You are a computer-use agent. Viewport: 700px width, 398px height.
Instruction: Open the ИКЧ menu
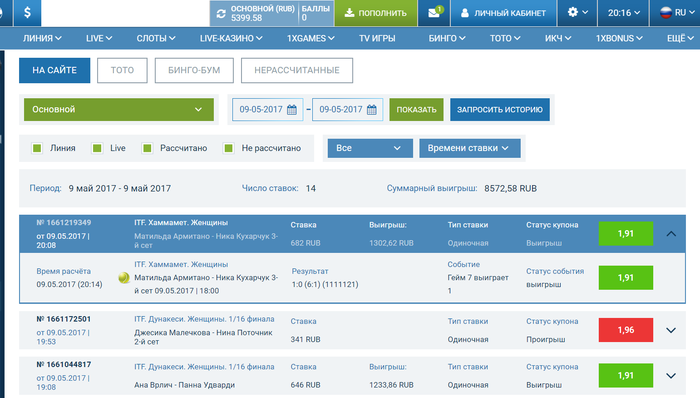(x=558, y=38)
